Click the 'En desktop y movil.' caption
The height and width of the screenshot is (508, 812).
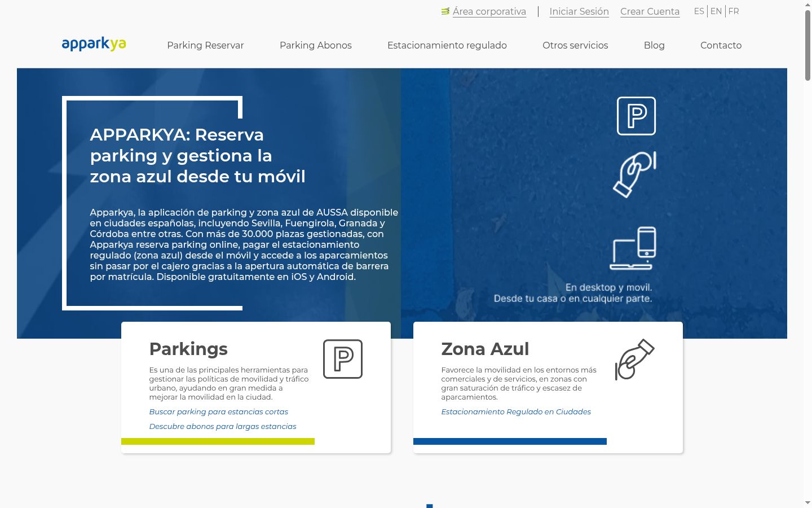pyautogui.click(x=608, y=287)
